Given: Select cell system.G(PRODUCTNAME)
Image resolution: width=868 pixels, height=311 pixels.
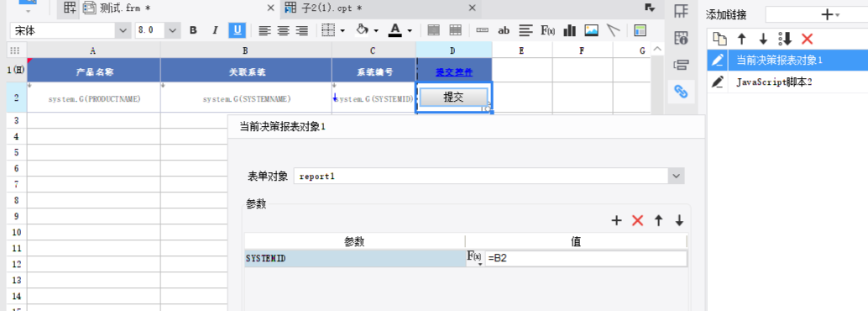Looking at the screenshot, I should (94, 98).
